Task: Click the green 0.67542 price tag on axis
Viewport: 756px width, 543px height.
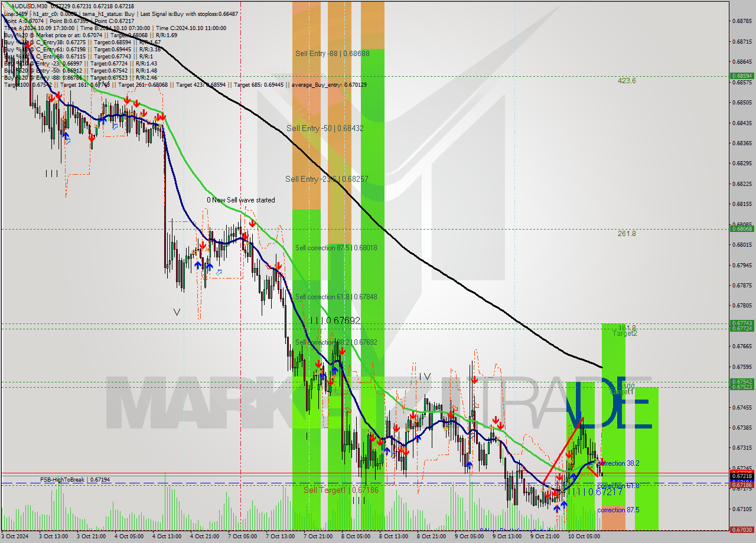Action: point(742,381)
